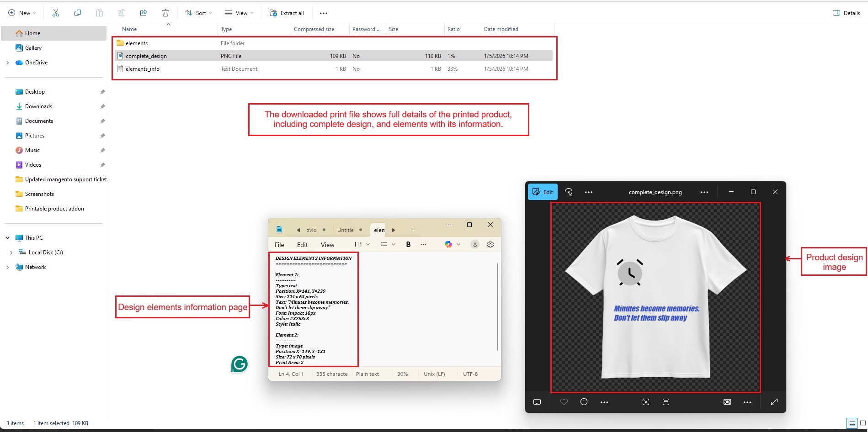Select the elements_info text document
The width and height of the screenshot is (868, 432).
(143, 69)
